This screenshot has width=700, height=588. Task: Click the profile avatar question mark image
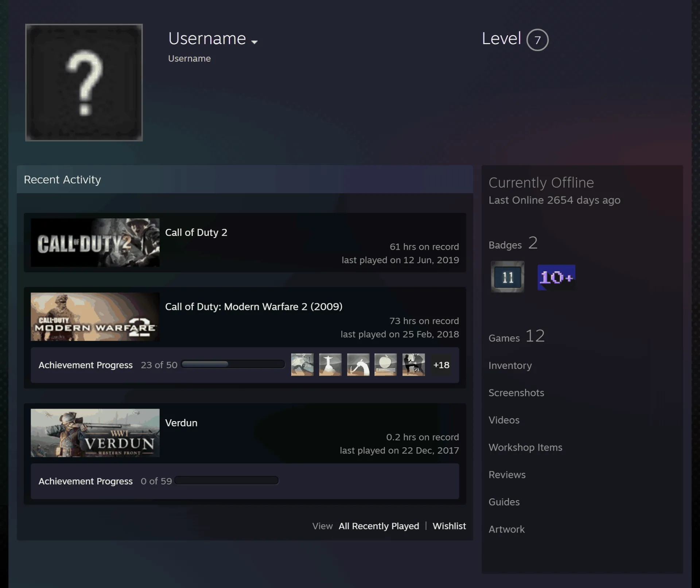(x=84, y=82)
